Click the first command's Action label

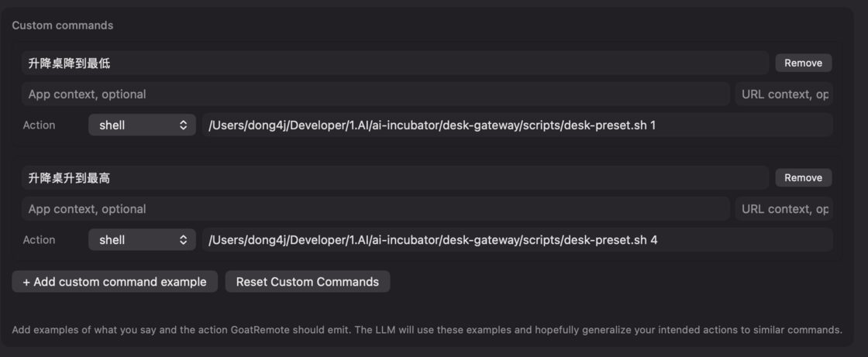tap(39, 125)
